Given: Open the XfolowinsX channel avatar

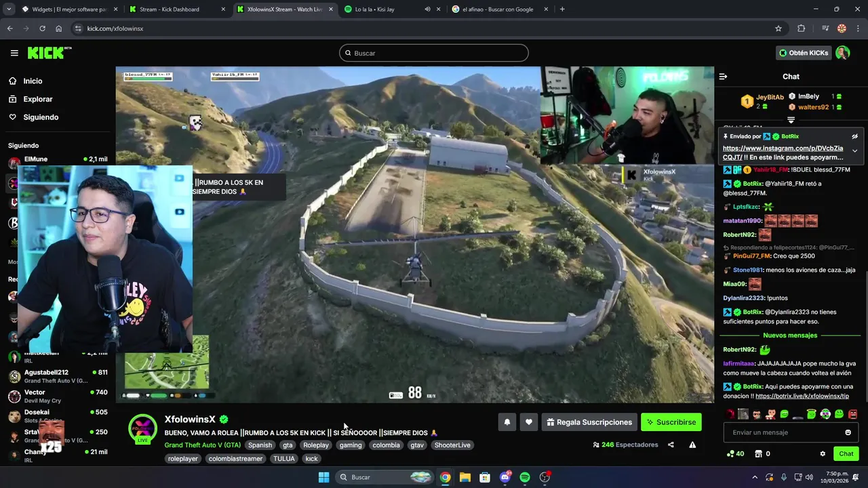Looking at the screenshot, I should [142, 428].
